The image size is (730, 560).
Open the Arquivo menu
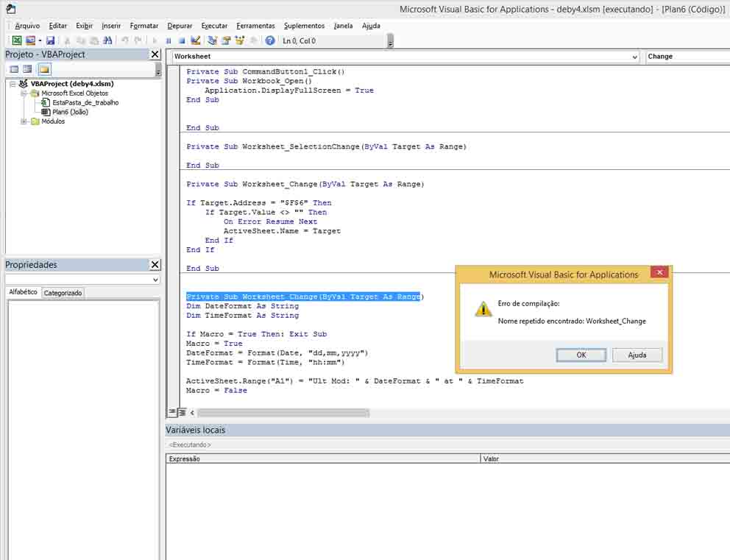coord(27,26)
